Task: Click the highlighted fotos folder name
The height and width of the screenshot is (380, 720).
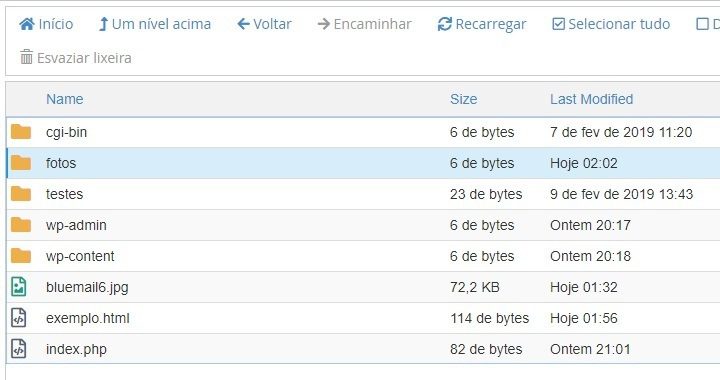Action: tap(61, 163)
